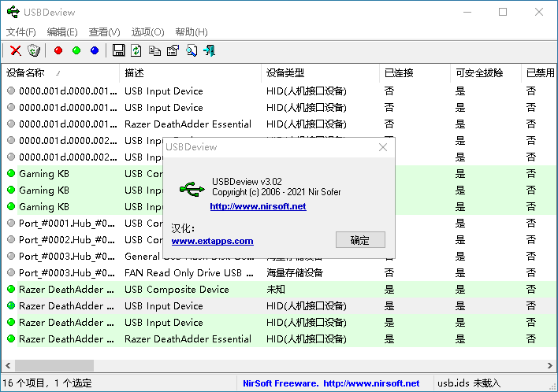The width and height of the screenshot is (558, 392).
Task: Click the properties toolbar icon
Action: [x=173, y=50]
